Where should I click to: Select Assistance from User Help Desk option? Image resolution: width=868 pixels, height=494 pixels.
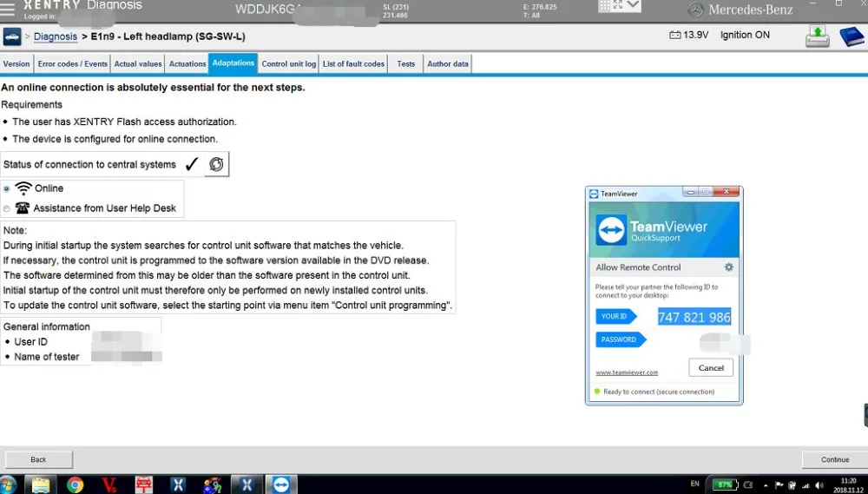pos(7,208)
